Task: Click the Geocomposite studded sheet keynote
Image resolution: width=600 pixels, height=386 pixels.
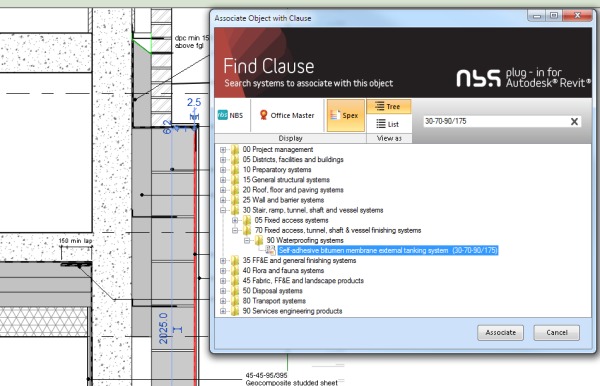Action: [292, 383]
